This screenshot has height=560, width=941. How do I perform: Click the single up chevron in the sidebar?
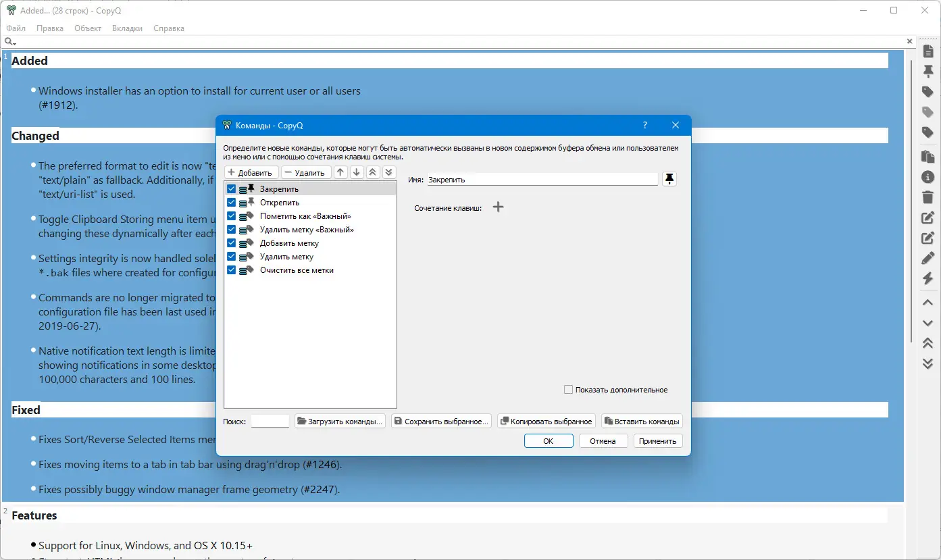click(927, 303)
